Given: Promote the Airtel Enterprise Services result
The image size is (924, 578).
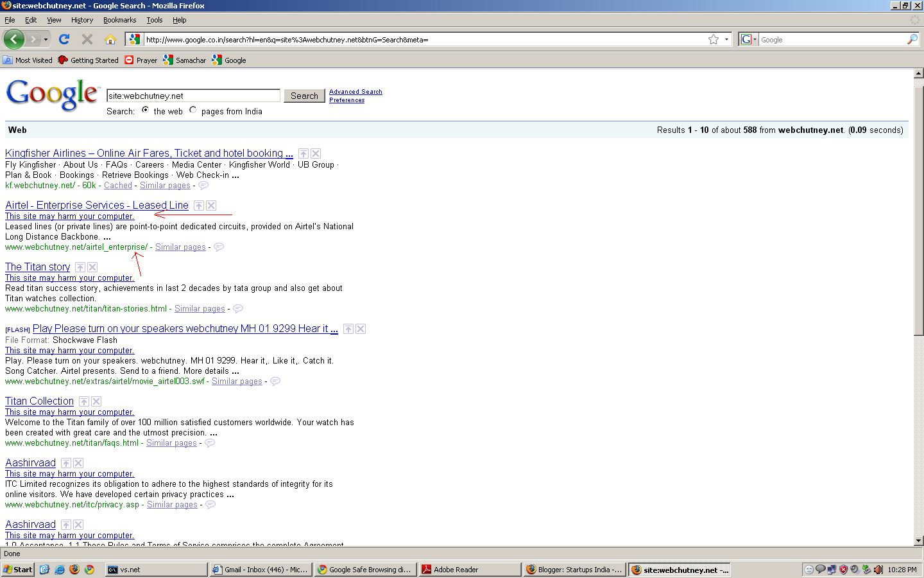Looking at the screenshot, I should coord(199,206).
